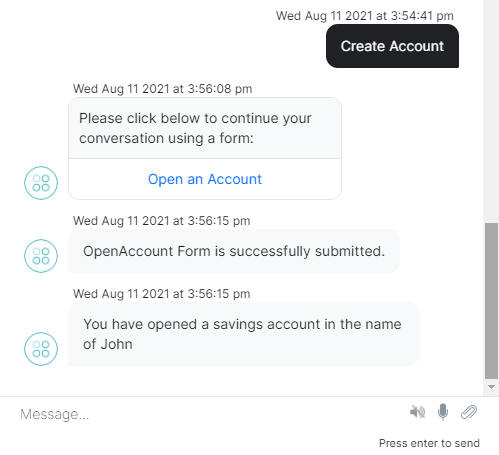Click the bot avatar beside the savings account message

click(x=41, y=349)
